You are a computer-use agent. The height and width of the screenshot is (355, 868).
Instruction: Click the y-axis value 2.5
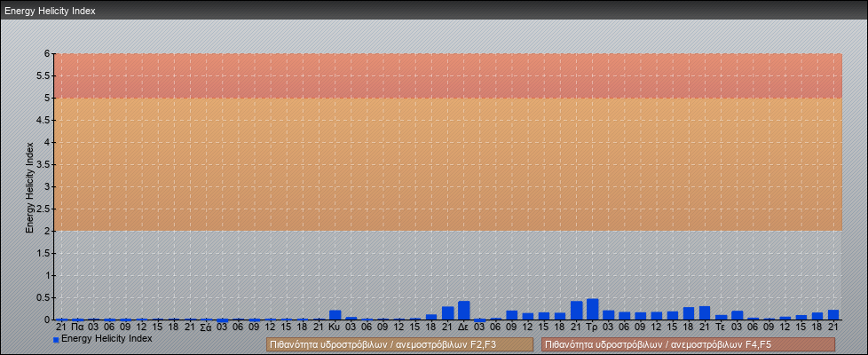tap(43, 209)
